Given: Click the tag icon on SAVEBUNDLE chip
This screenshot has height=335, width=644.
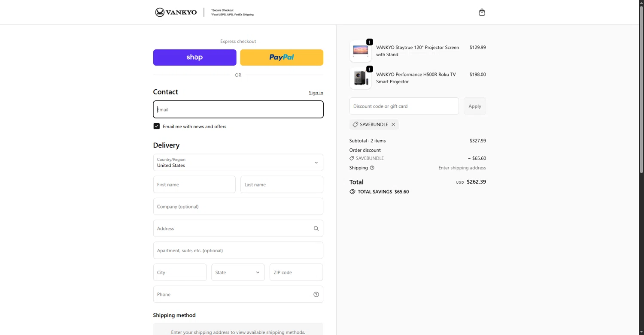Looking at the screenshot, I should (x=355, y=124).
